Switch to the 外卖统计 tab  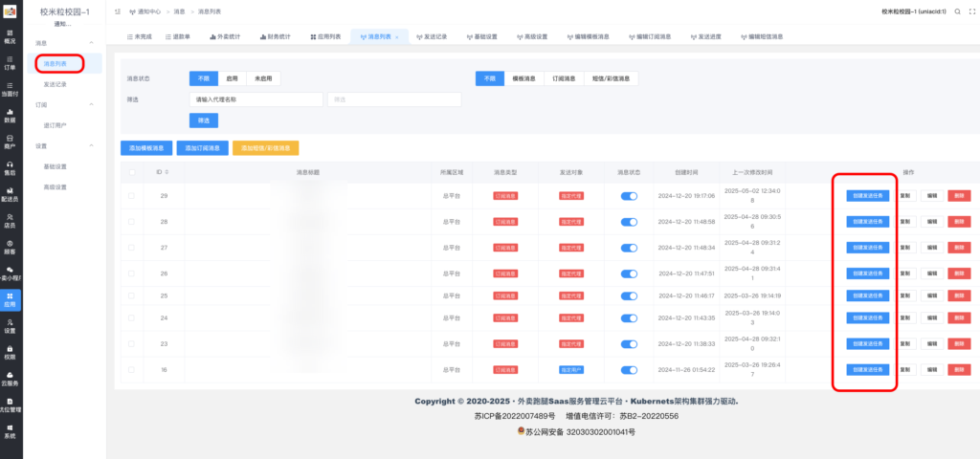(225, 37)
